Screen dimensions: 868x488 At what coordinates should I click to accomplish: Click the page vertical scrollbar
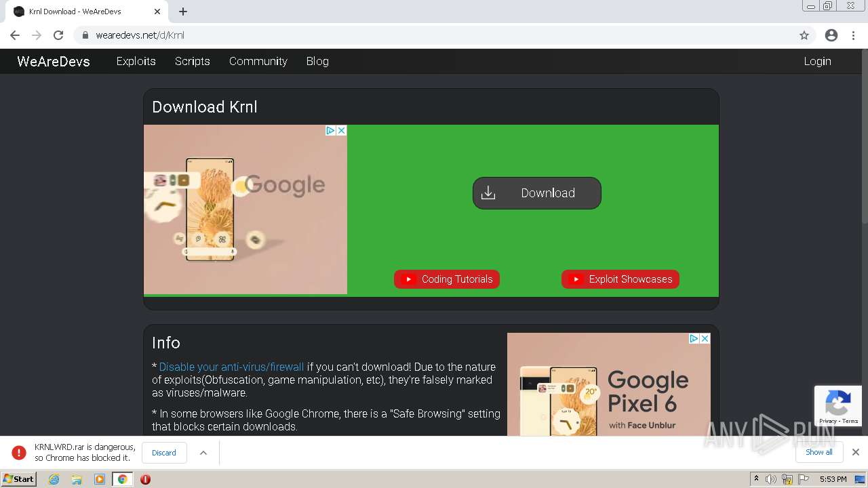pos(864,136)
